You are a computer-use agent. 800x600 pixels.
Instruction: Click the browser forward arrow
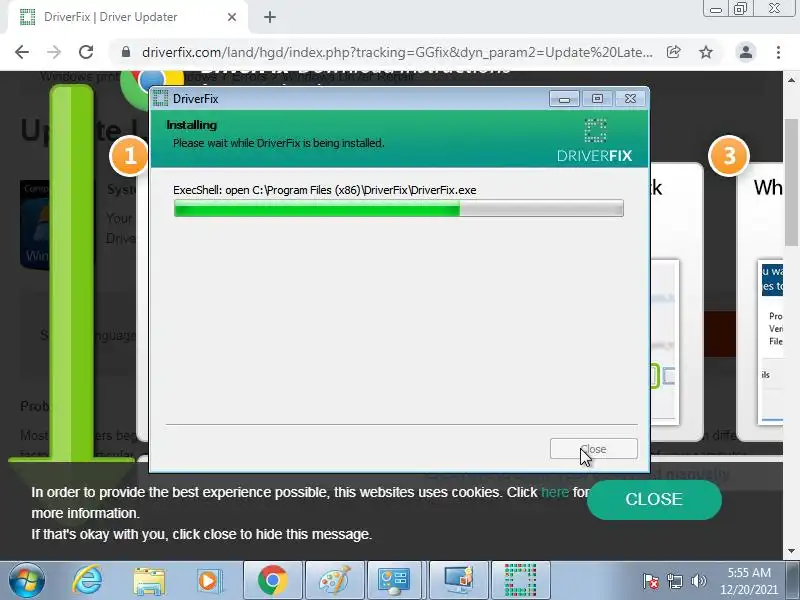pos(54,52)
